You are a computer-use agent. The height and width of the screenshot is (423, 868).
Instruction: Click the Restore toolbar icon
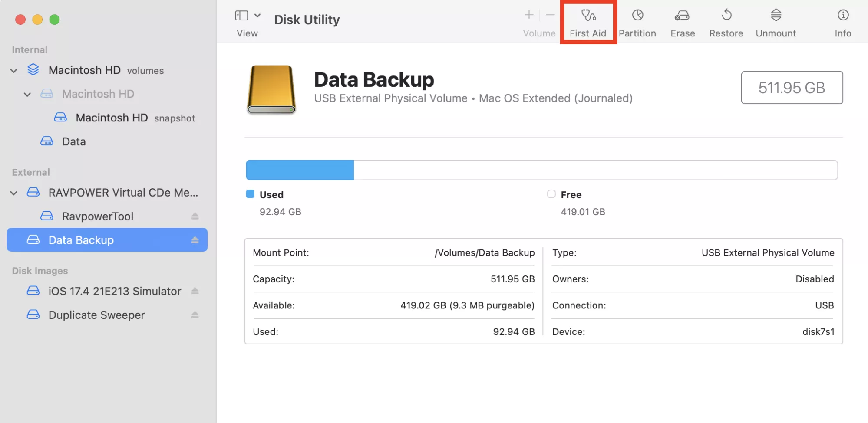[x=726, y=23]
